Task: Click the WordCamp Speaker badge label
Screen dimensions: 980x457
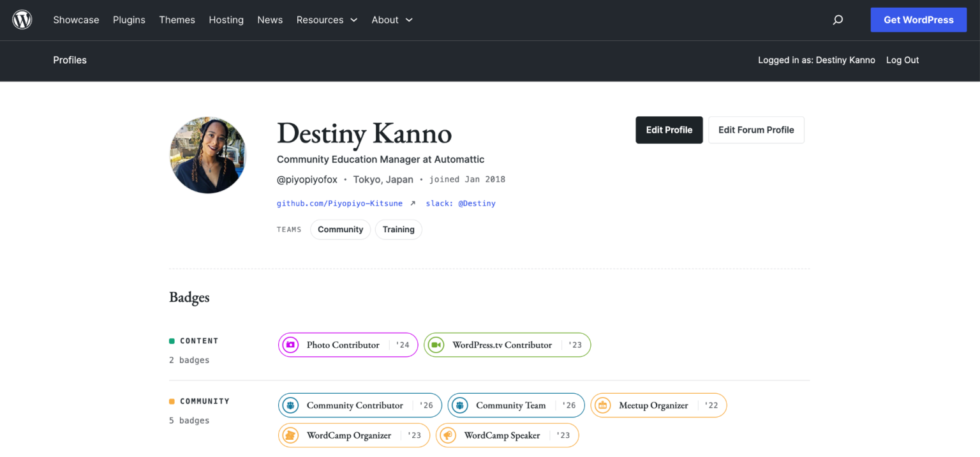Action: 502,435
